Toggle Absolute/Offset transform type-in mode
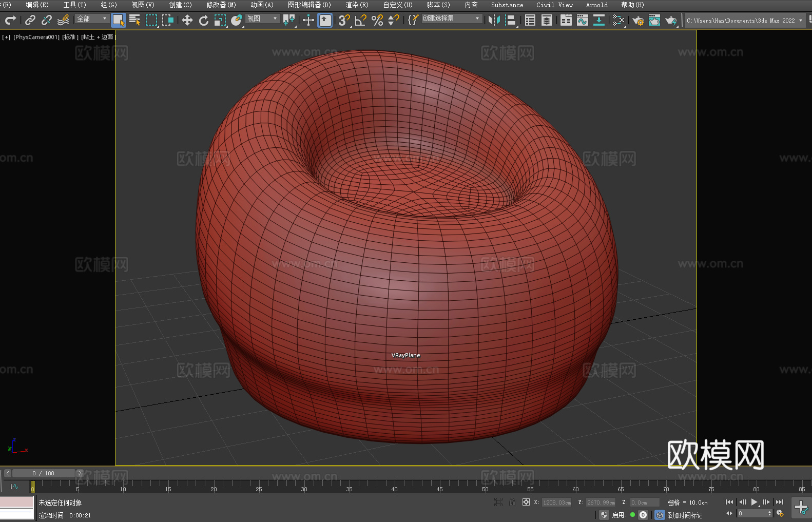 [x=526, y=502]
